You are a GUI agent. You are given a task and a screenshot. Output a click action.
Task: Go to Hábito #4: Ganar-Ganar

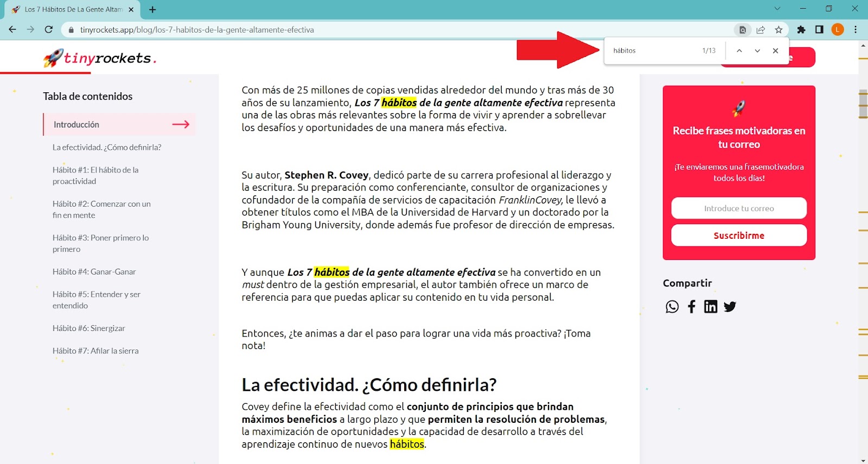click(94, 271)
